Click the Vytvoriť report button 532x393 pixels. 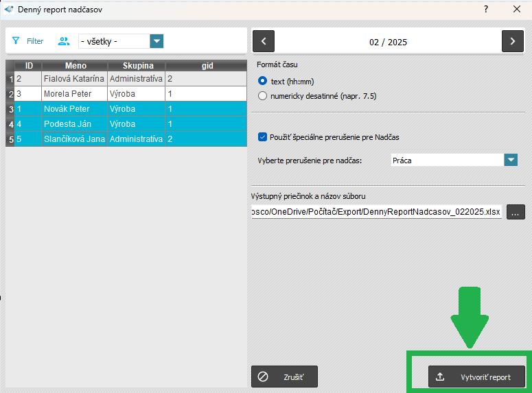[476, 377]
